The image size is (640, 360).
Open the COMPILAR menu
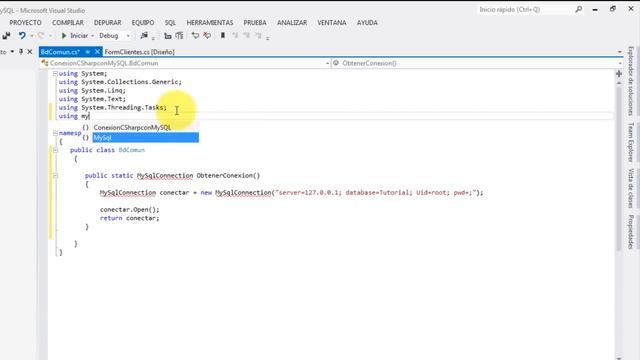(x=68, y=23)
